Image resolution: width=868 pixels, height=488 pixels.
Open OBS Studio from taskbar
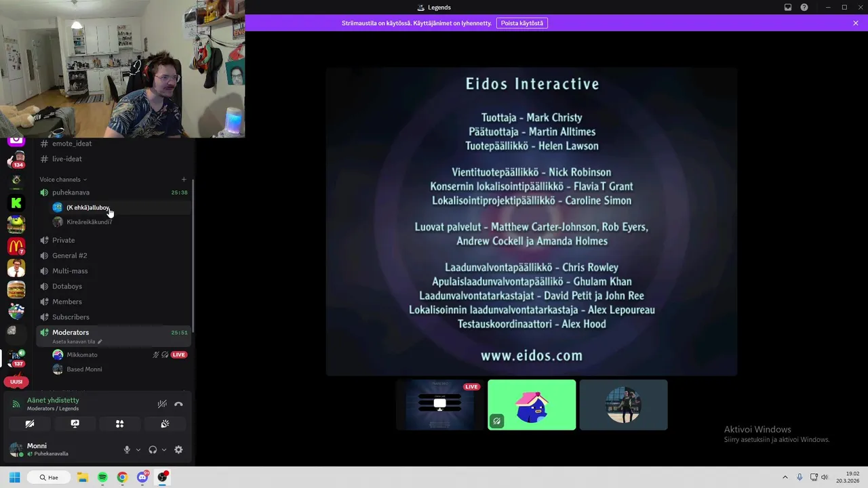(162, 477)
